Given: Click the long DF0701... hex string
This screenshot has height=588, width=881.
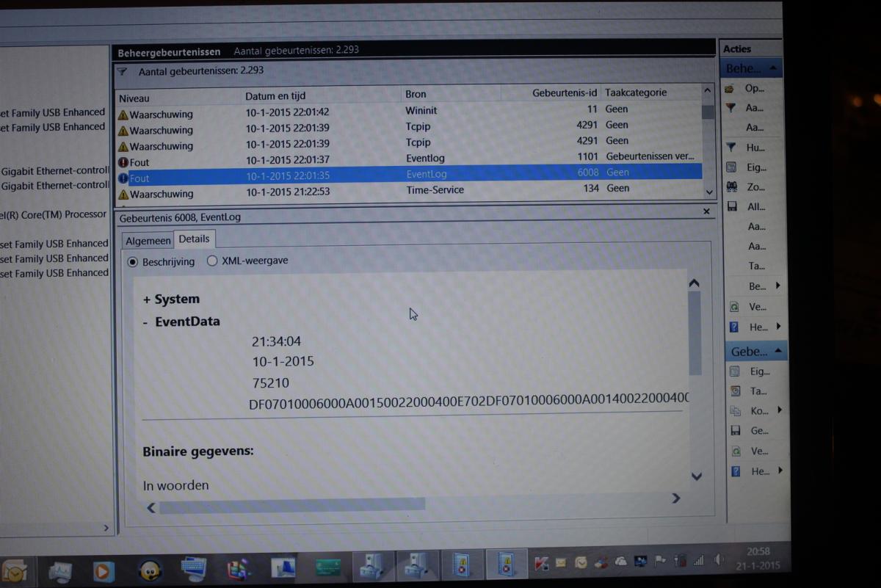Looking at the screenshot, I should pyautogui.click(x=470, y=401).
